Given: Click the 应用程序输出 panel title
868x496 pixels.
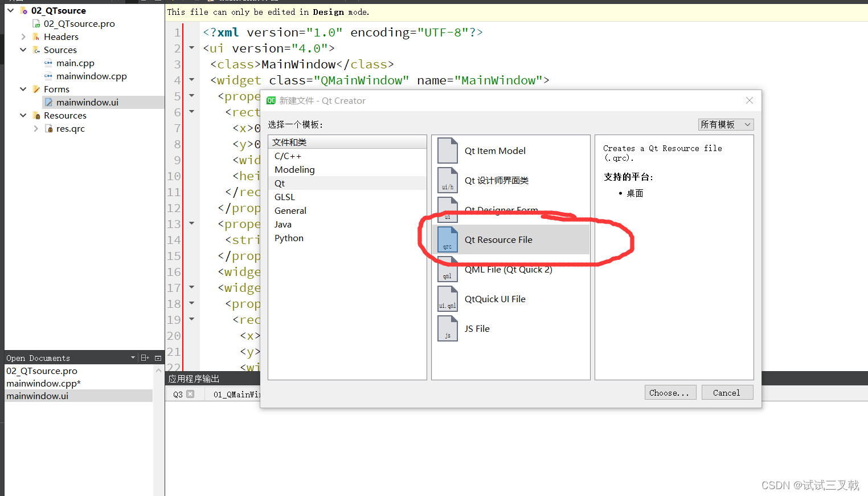Looking at the screenshot, I should coord(194,379).
